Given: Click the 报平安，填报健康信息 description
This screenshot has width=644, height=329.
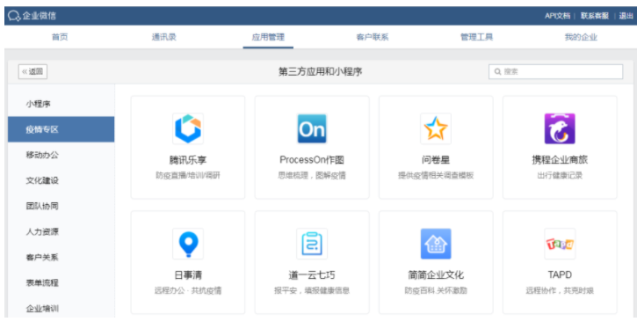Looking at the screenshot, I should point(312,291).
